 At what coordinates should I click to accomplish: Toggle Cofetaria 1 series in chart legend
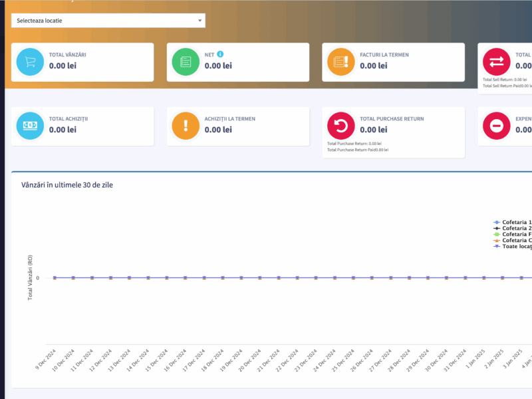(516, 222)
